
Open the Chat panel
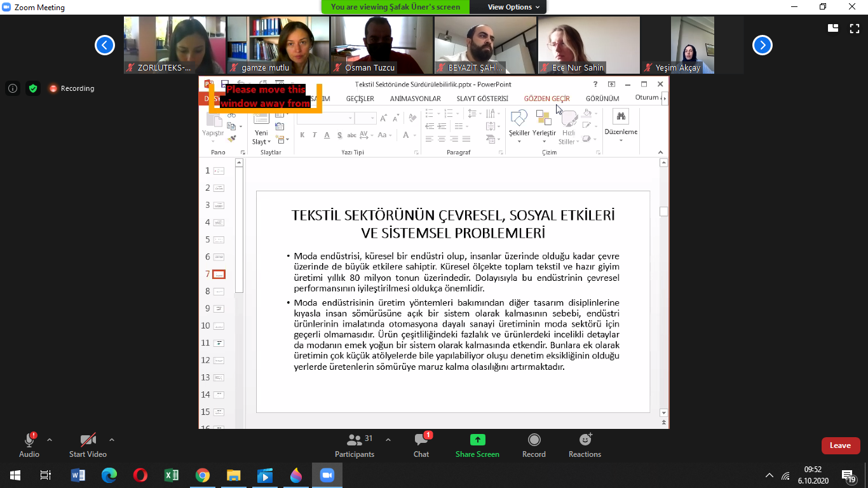(x=421, y=445)
